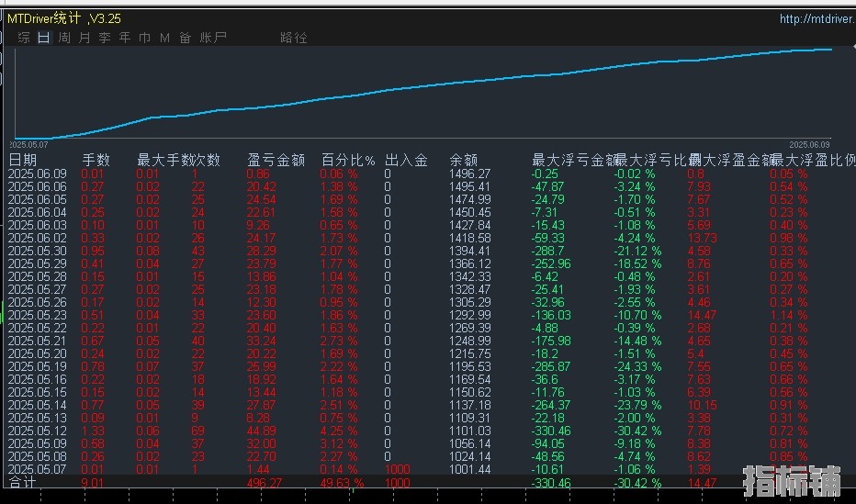Screen dimensions: 856x504
Task: Select the 2025.05.20 date row
Action: 37,353
